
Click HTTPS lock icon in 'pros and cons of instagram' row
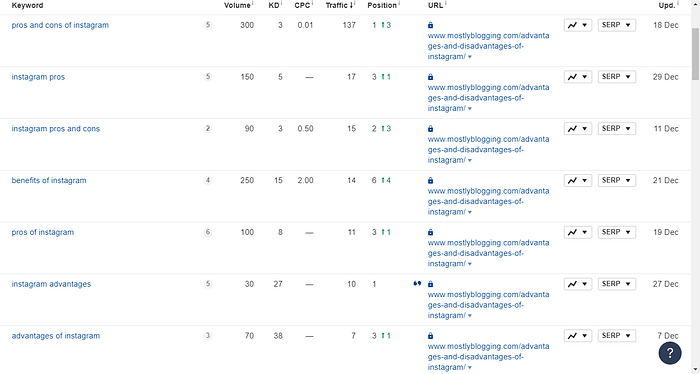(430, 25)
